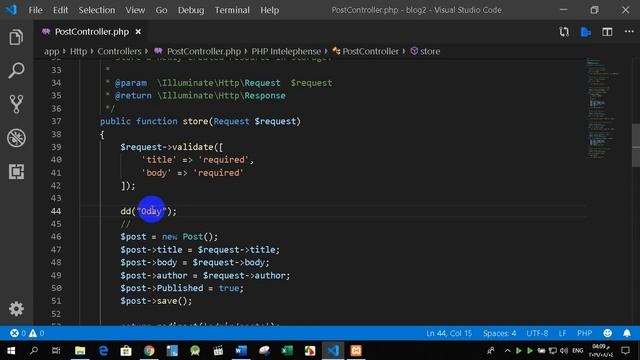Click line number 37 in the gutter
This screenshot has height=360, width=640.
56,121
